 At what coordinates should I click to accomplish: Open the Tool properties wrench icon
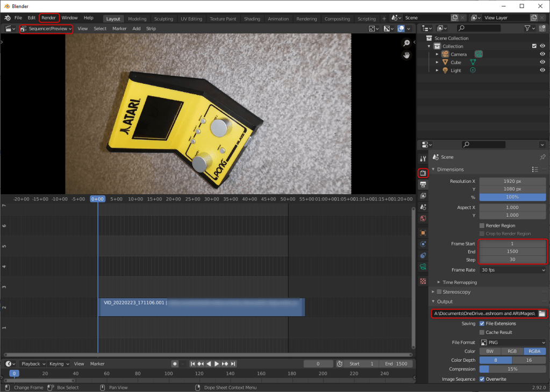coord(423,158)
